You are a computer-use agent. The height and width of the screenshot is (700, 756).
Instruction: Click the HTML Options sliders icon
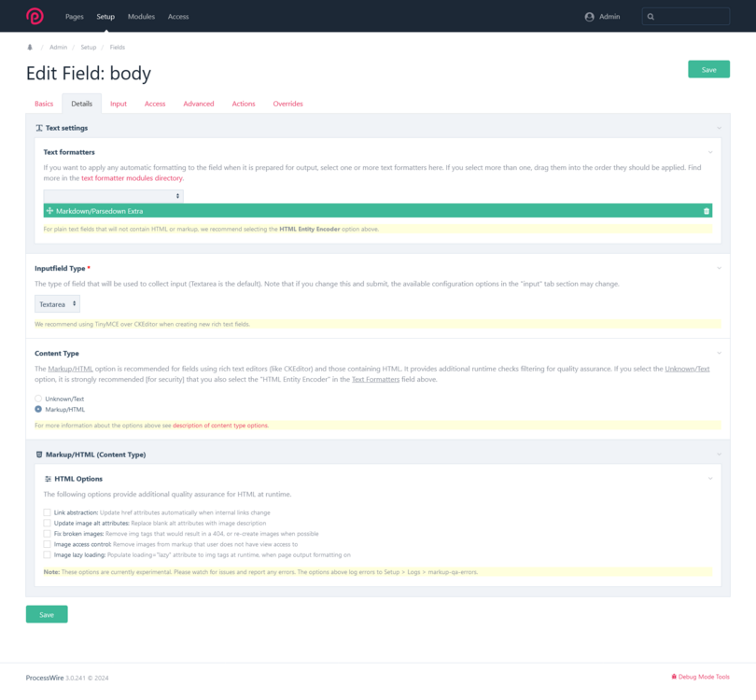coord(48,479)
